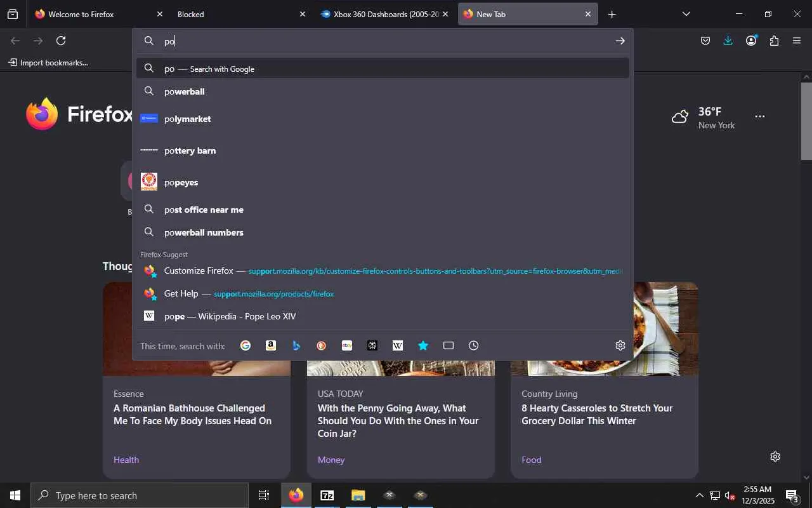Open a new tab with plus button
The width and height of the screenshot is (812, 508).
pos(612,14)
